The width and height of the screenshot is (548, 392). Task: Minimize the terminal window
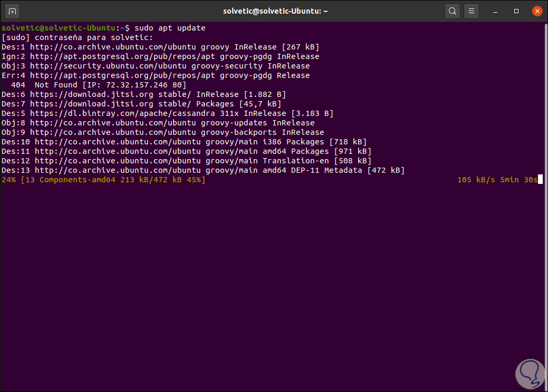pos(495,11)
